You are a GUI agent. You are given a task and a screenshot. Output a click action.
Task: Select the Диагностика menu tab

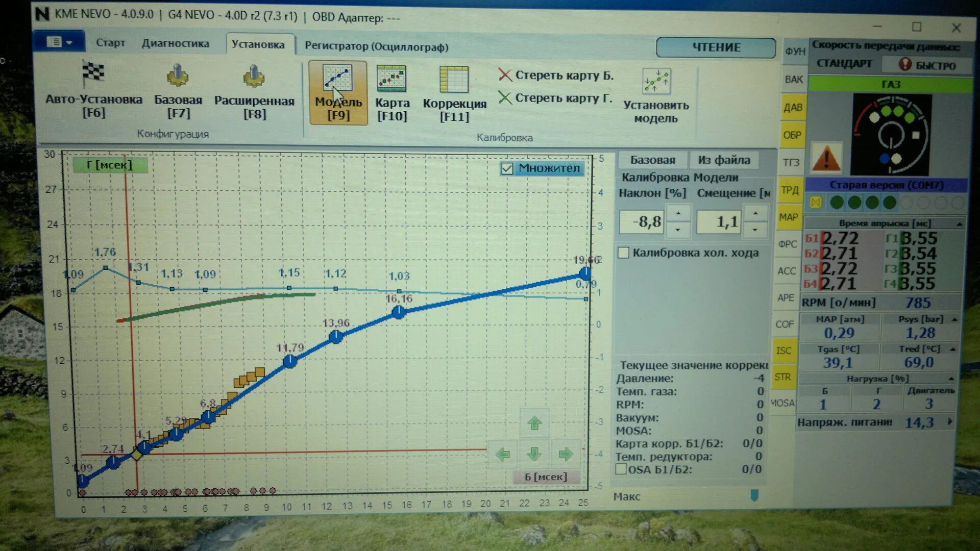[x=177, y=46]
